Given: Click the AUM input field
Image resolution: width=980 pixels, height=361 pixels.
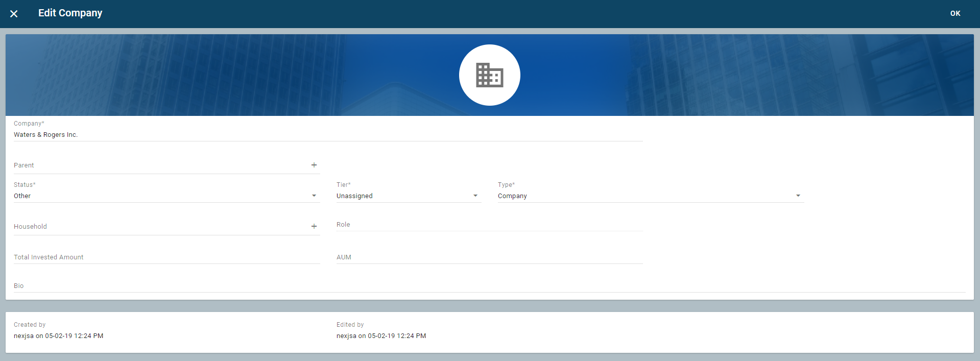Looking at the screenshot, I should point(489,257).
